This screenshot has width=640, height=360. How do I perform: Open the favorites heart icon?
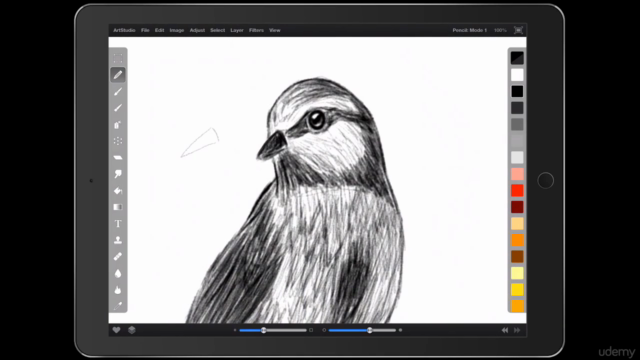(x=116, y=330)
